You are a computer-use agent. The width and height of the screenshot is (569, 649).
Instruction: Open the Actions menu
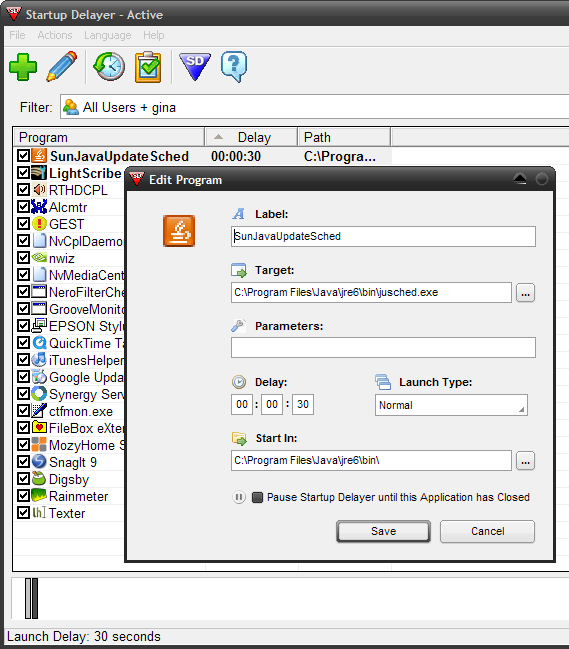[55, 35]
